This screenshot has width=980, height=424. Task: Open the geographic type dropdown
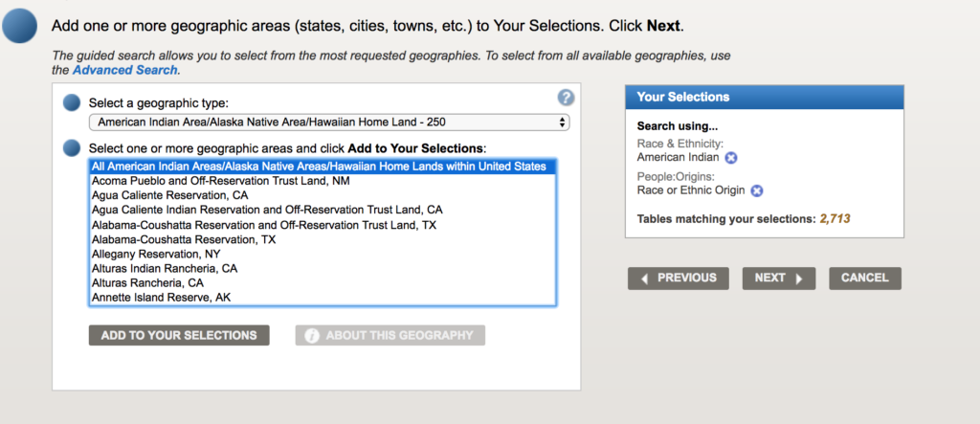point(329,123)
